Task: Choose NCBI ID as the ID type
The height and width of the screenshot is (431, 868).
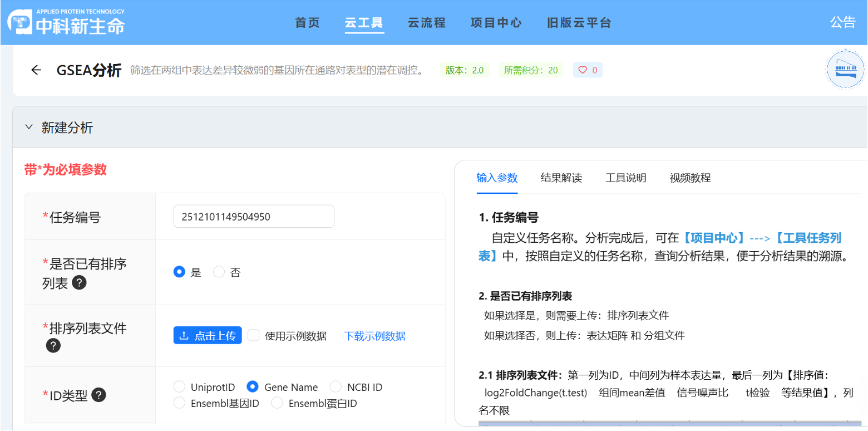Action: click(336, 386)
